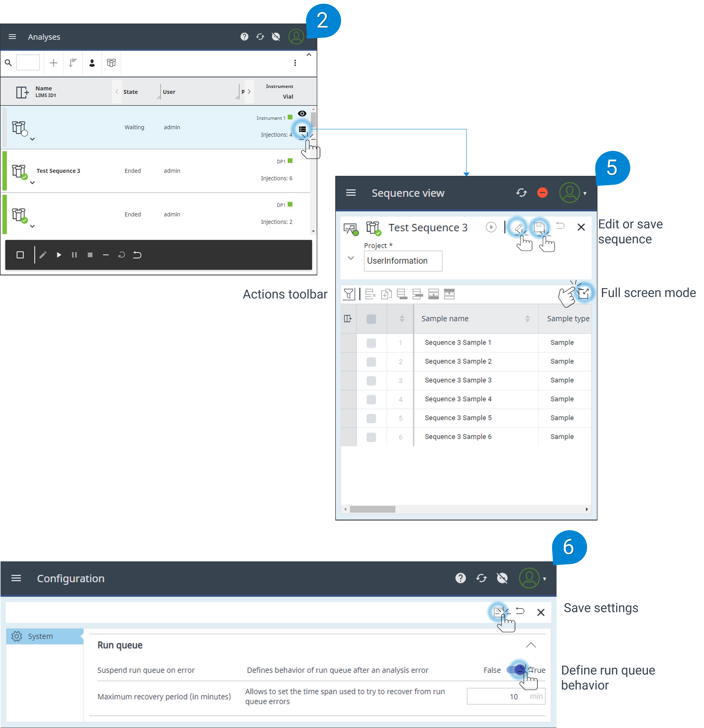Viewport: 704px width, 728px height.
Task: Open the user dropdown in Sequence view header
Action: [x=585, y=194]
